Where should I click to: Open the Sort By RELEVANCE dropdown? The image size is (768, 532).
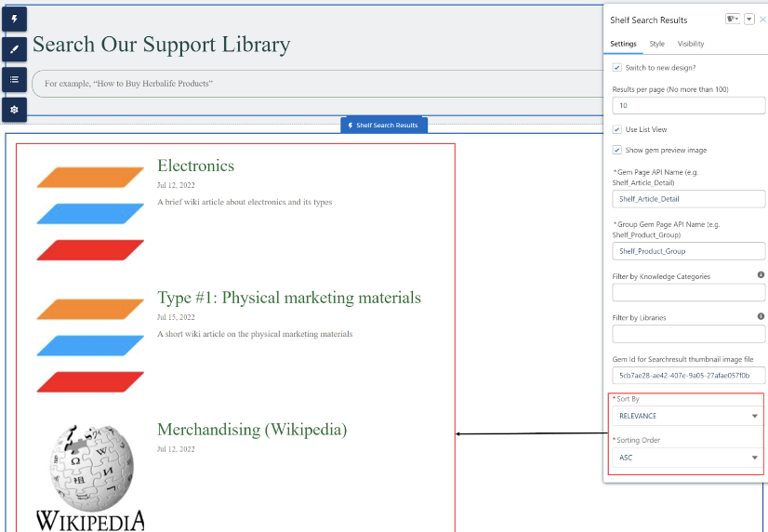tap(687, 416)
